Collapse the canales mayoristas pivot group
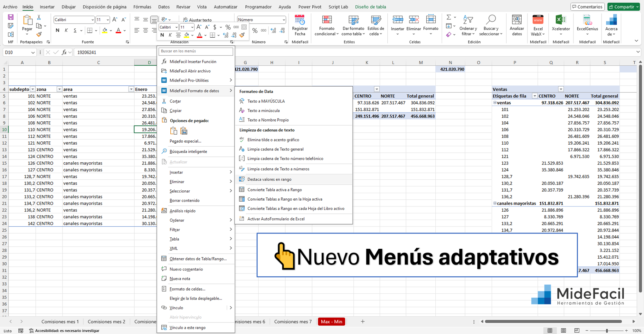This screenshot has width=644, height=334. point(495,203)
